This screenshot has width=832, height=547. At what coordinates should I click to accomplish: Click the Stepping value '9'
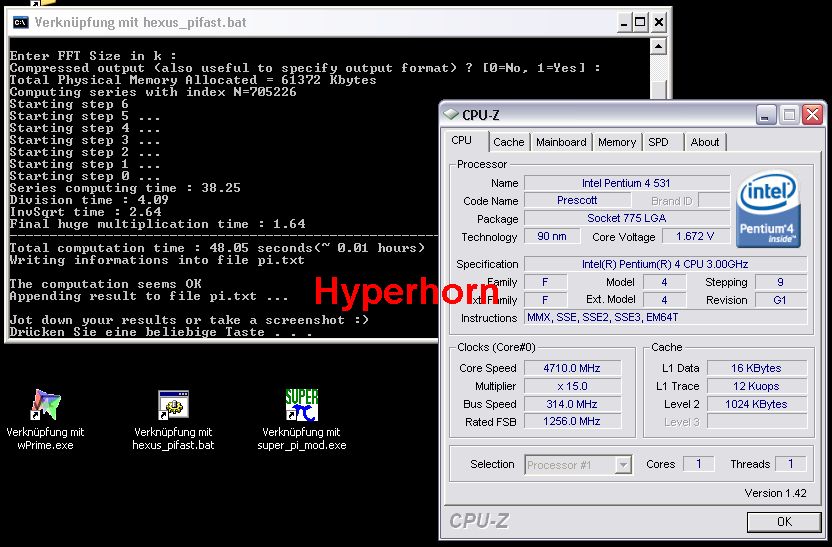coord(781,282)
